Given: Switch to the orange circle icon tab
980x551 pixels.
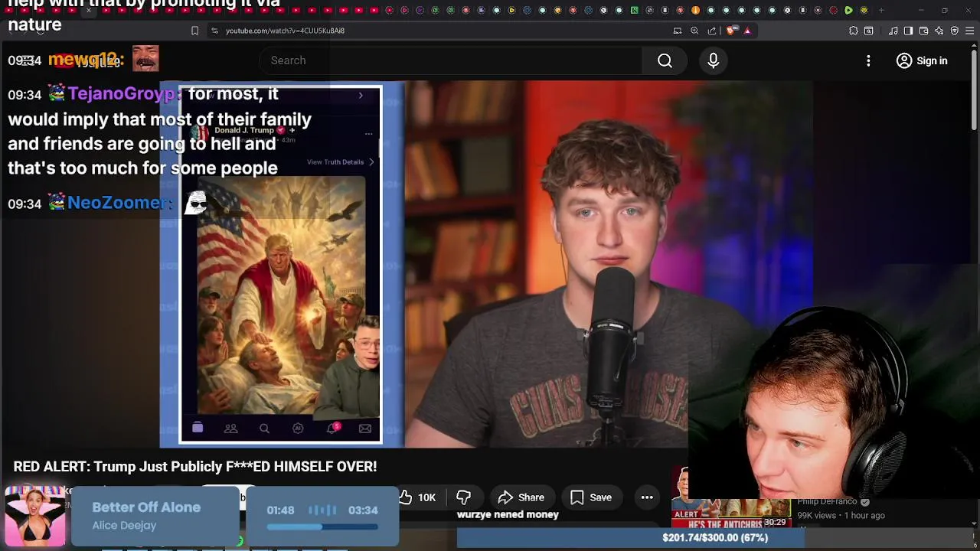Looking at the screenshot, I should tap(695, 11).
